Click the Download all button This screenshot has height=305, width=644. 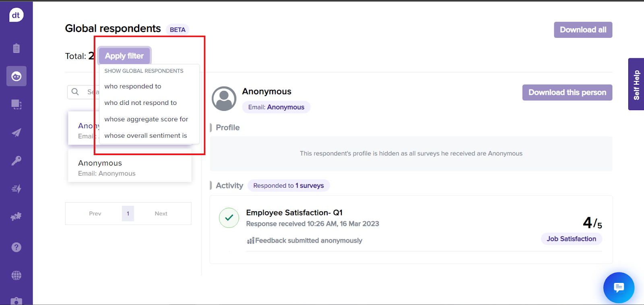click(583, 30)
